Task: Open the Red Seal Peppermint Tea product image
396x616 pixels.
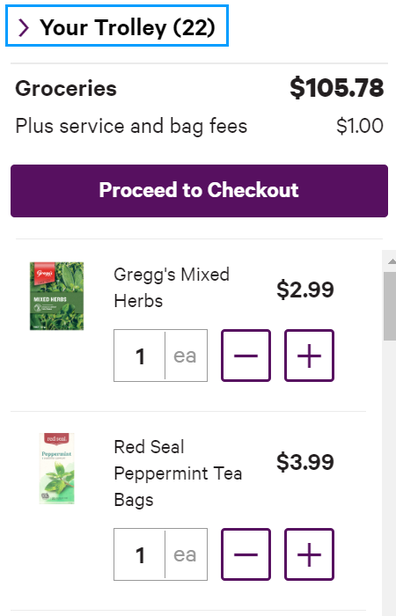Action: tap(57, 468)
